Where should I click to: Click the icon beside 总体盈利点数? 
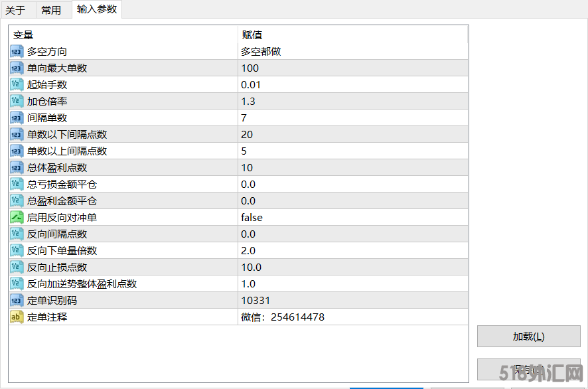pyautogui.click(x=17, y=168)
